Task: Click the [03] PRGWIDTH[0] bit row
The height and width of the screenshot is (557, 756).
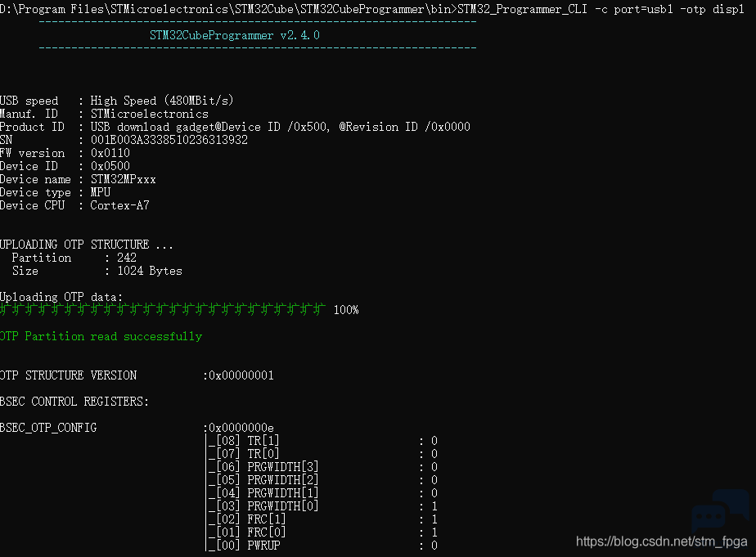Action: click(x=323, y=506)
